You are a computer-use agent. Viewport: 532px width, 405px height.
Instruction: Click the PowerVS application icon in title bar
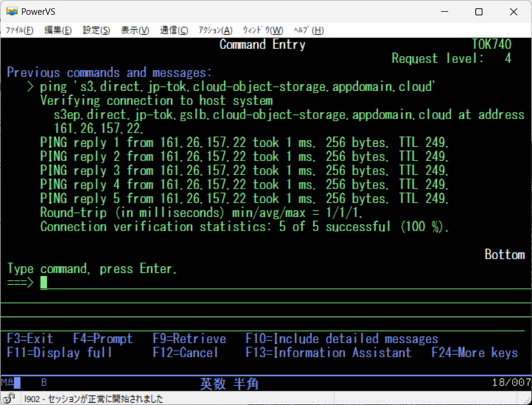coord(12,12)
